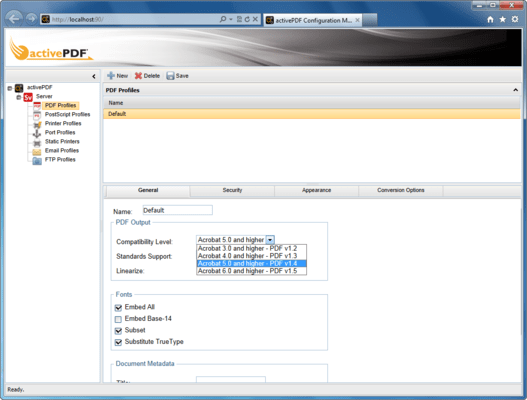This screenshot has width=527, height=400.
Task: Click the Save floppy disk icon
Action: point(170,76)
